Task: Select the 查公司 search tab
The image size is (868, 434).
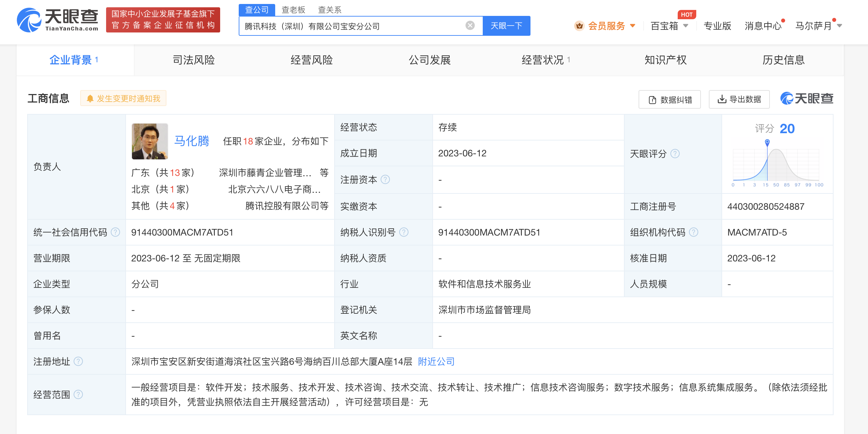Action: point(257,9)
